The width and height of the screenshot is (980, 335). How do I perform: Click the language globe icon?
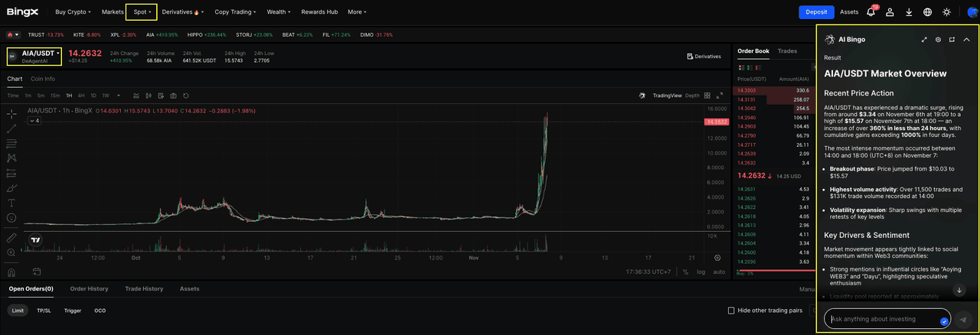(x=928, y=12)
